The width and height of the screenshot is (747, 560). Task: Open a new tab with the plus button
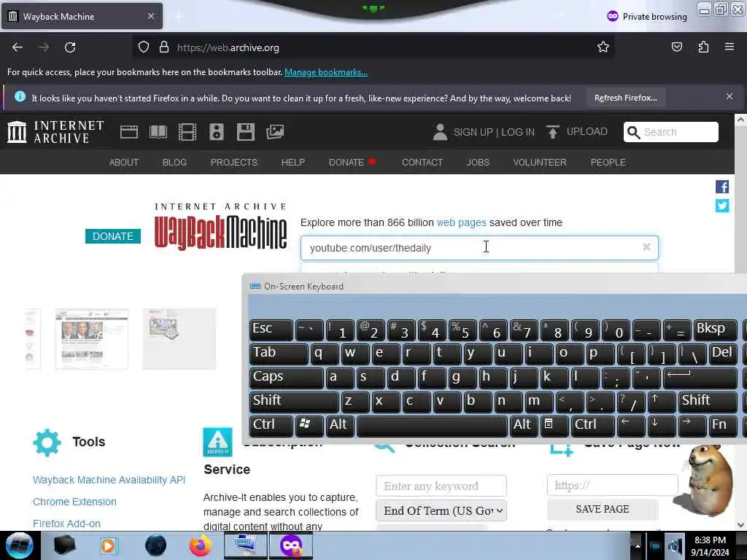pos(179,16)
